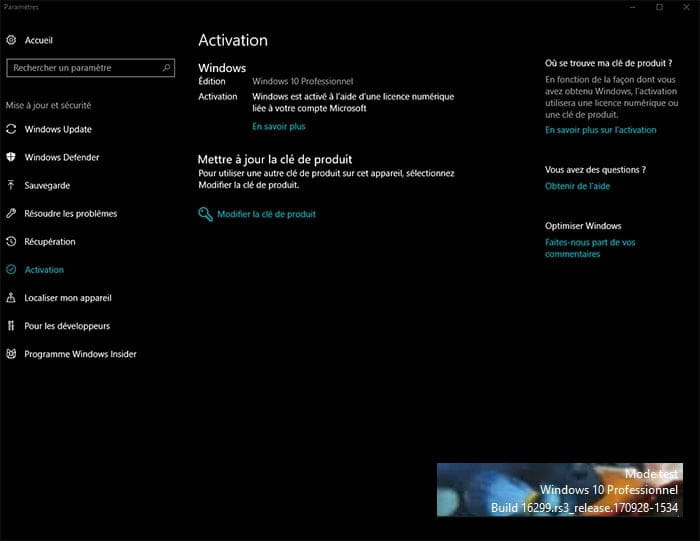Open the Windows Update section
The image size is (700, 541).
(x=58, y=129)
